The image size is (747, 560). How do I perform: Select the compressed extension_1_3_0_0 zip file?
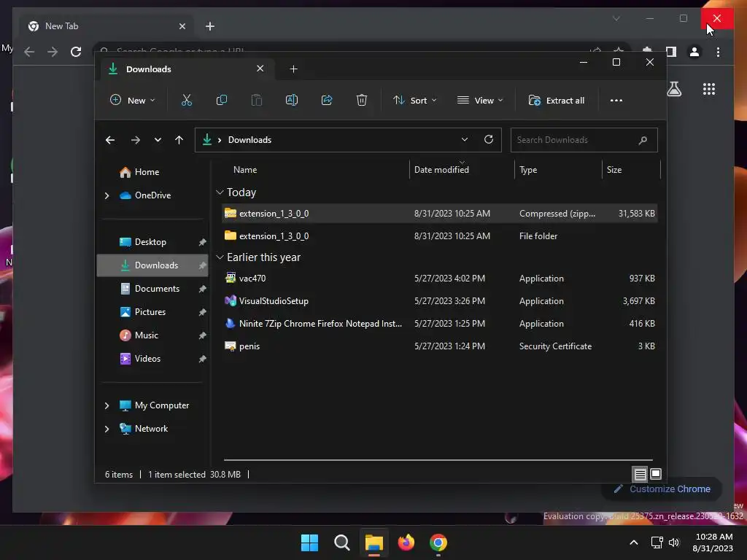(439, 214)
